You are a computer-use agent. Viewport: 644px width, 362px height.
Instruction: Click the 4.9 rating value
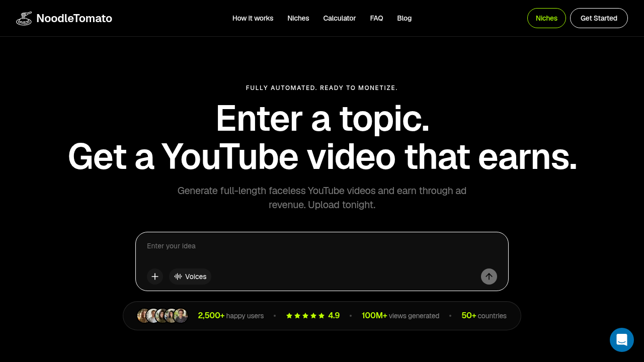point(334,316)
